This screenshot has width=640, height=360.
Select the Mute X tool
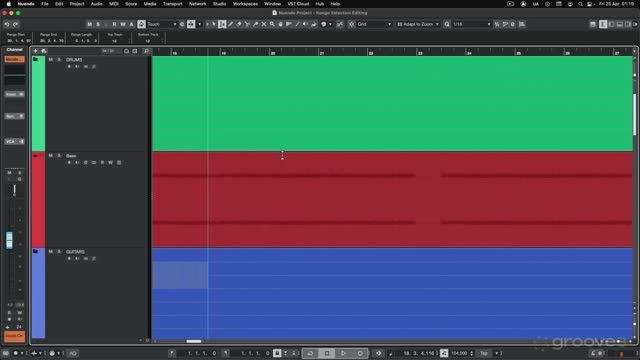pos(264,24)
